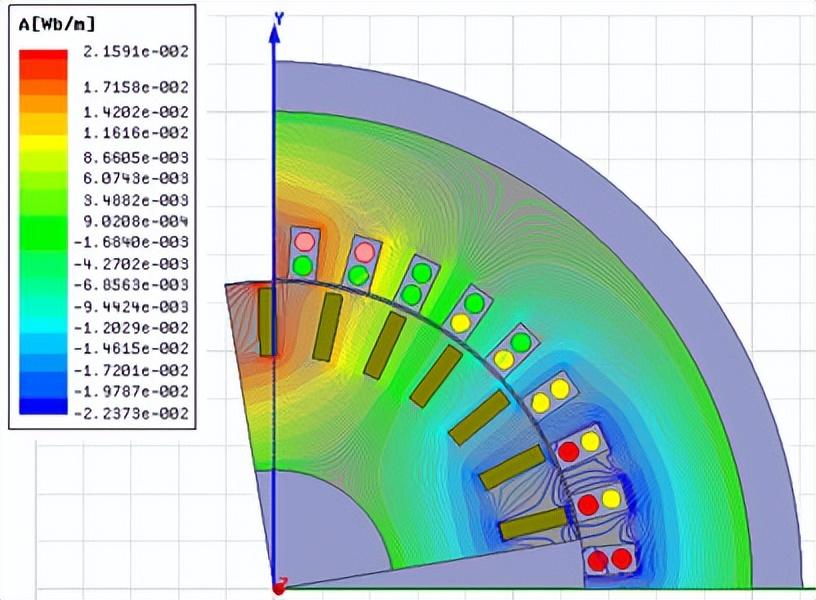Click the dark blue bottom band of color scale
The image size is (816, 600).
[43, 406]
